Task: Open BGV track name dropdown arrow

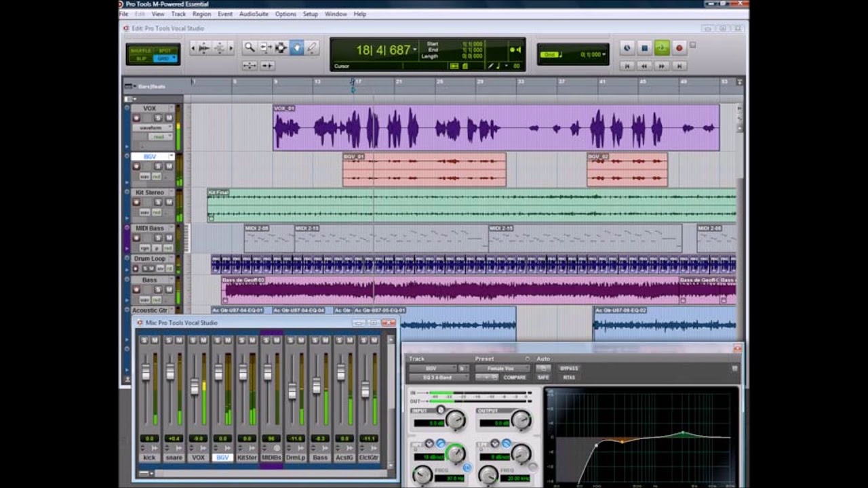Action: click(171, 157)
